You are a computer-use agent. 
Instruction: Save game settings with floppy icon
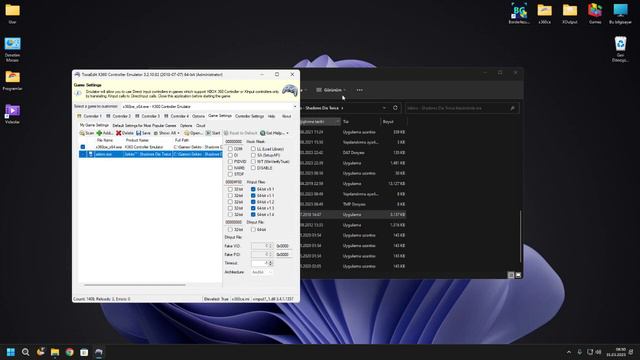(x=143, y=133)
